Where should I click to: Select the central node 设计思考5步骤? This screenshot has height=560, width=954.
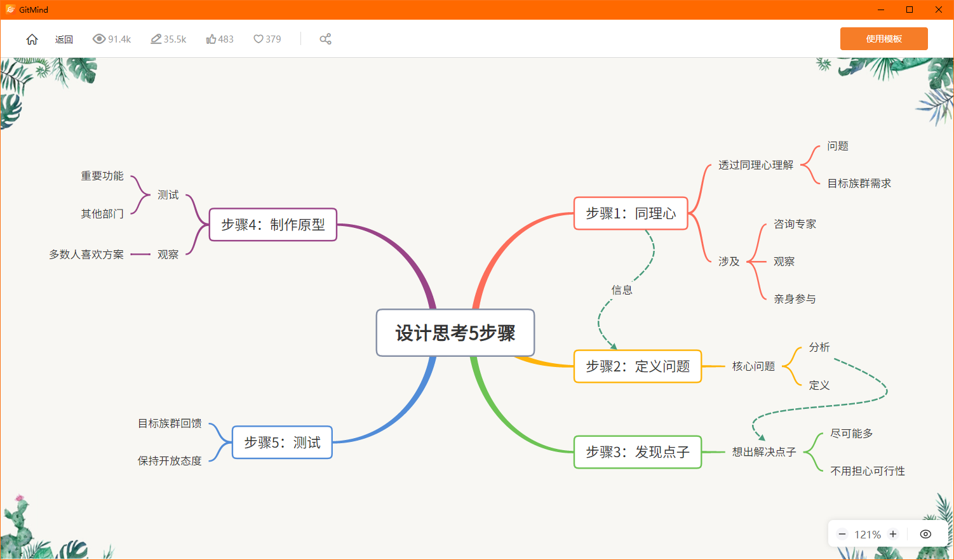[455, 333]
